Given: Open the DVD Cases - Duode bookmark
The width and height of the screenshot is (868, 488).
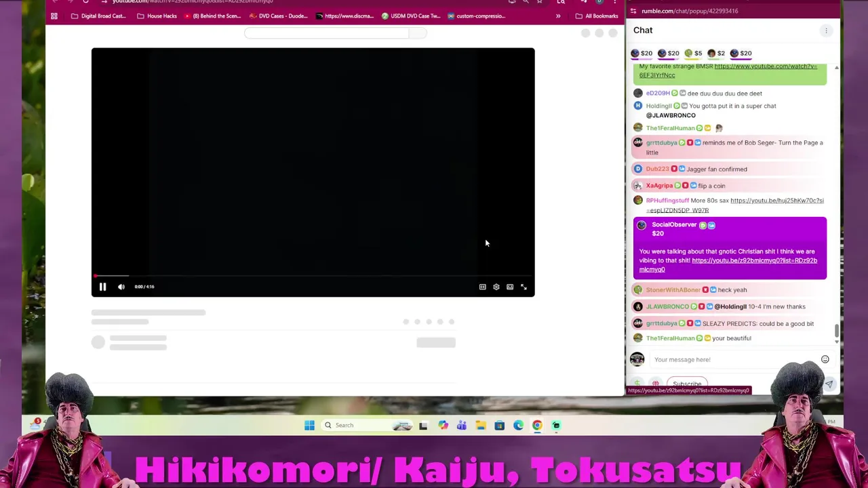Looking at the screenshot, I should pos(278,16).
